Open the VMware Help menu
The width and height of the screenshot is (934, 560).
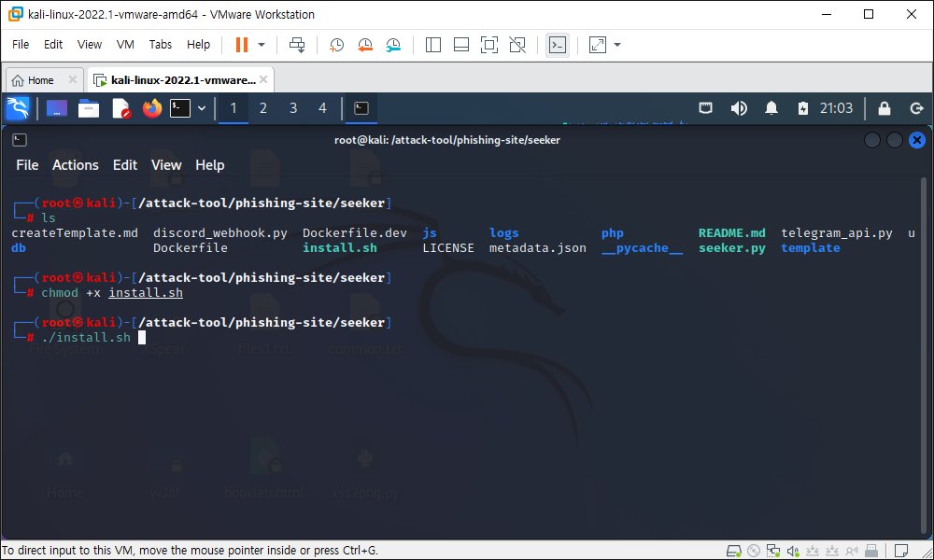[x=198, y=45]
